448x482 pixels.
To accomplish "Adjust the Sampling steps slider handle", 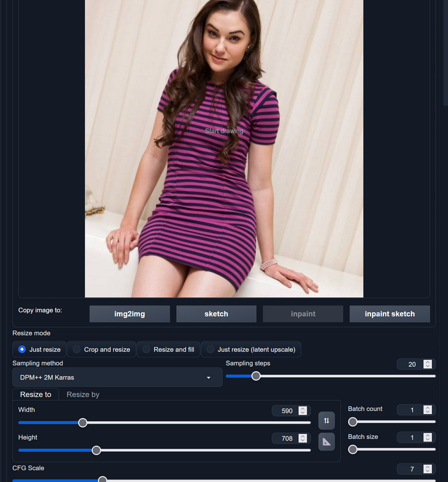I will (x=256, y=376).
